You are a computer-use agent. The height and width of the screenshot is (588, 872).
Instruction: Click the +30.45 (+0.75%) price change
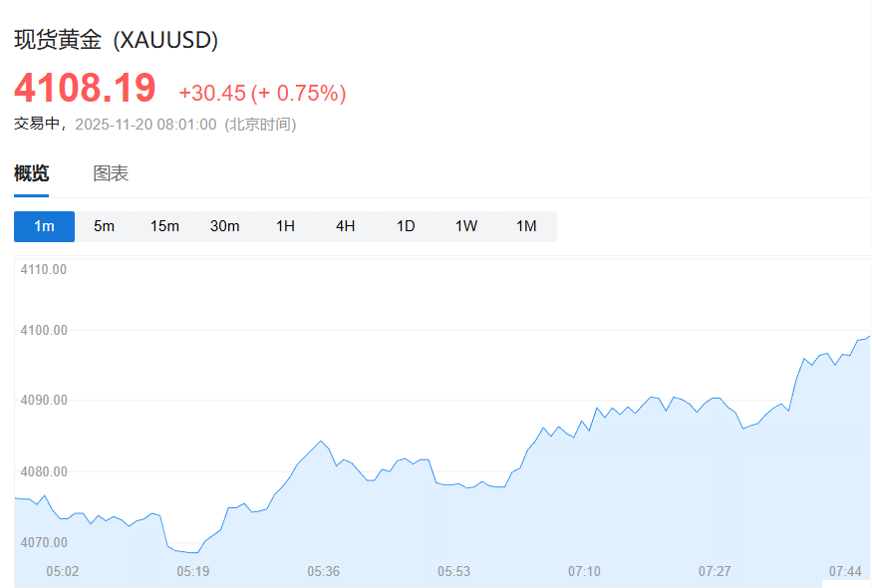262,93
